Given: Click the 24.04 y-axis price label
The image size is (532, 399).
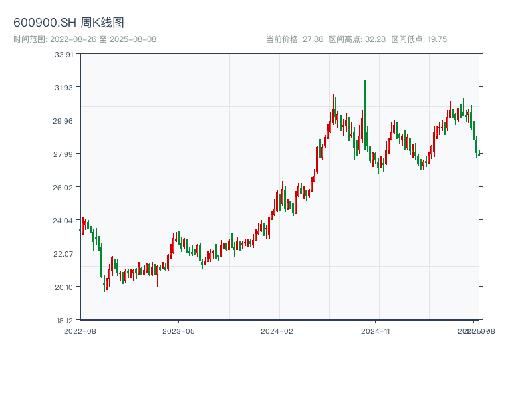Looking at the screenshot, I should 64,221.
